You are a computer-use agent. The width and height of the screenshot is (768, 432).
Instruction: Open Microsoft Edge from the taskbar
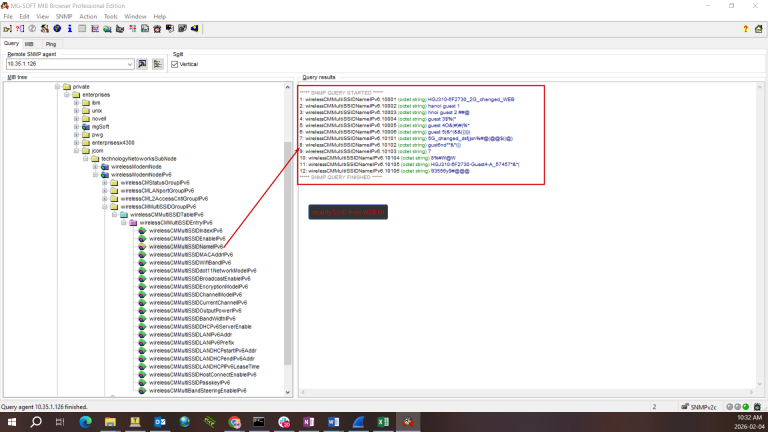tap(85, 422)
